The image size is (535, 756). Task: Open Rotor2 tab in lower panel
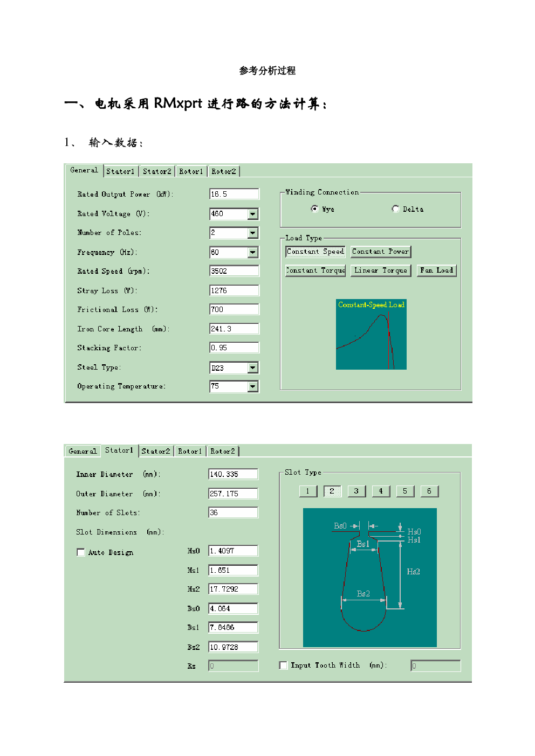point(223,451)
